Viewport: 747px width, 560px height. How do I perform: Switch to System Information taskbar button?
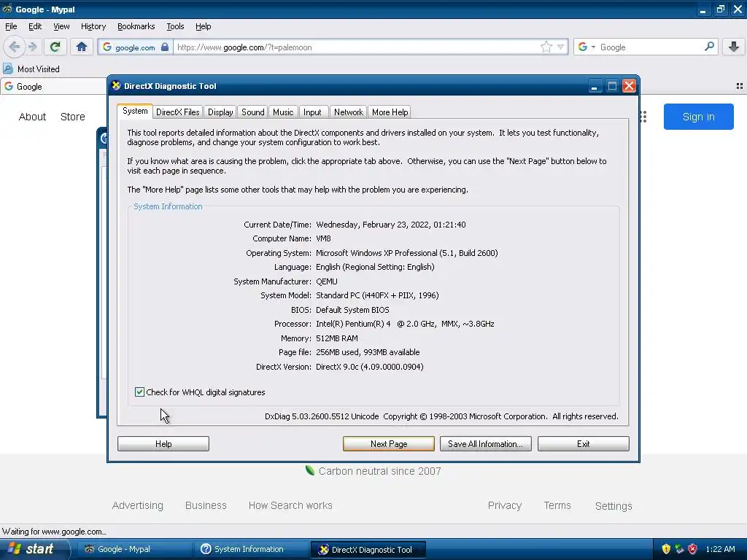252,549
